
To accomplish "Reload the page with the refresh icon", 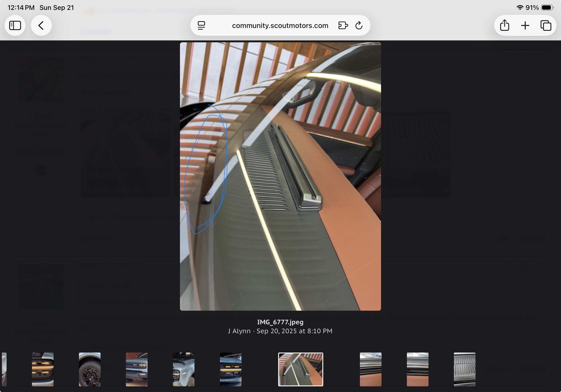I will pyautogui.click(x=359, y=25).
